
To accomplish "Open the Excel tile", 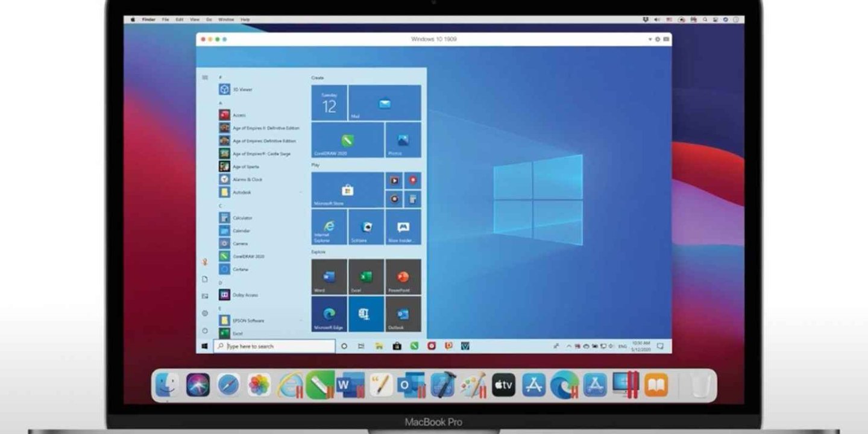I will (x=365, y=276).
